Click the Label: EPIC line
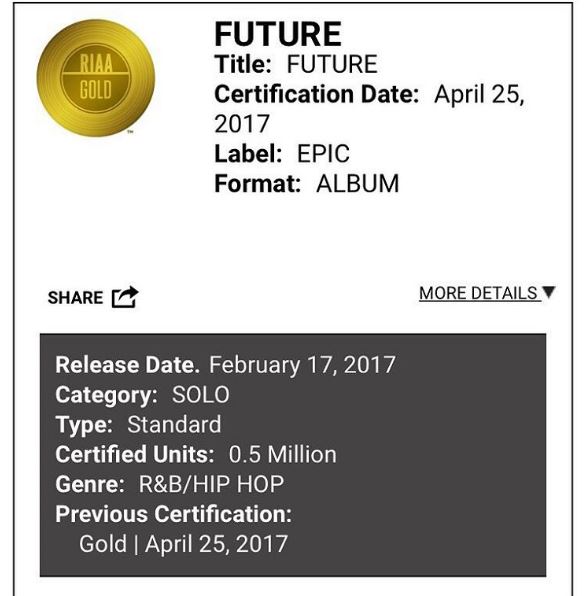 click(x=282, y=154)
